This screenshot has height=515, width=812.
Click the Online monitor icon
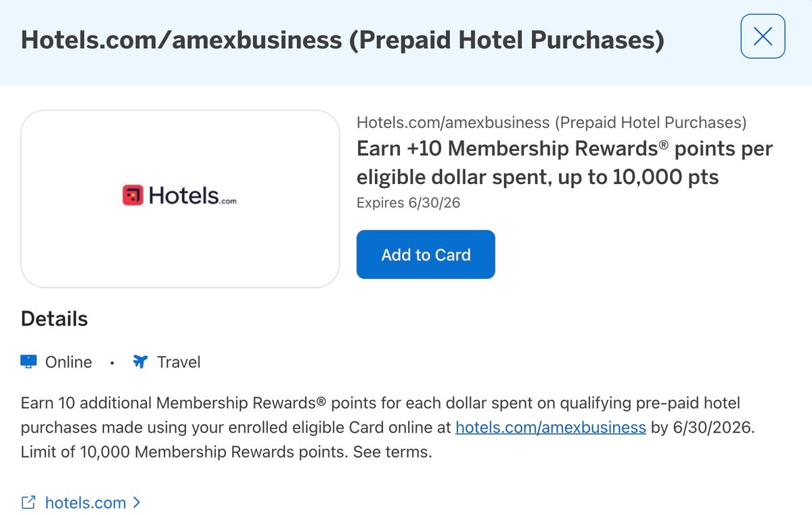28,362
